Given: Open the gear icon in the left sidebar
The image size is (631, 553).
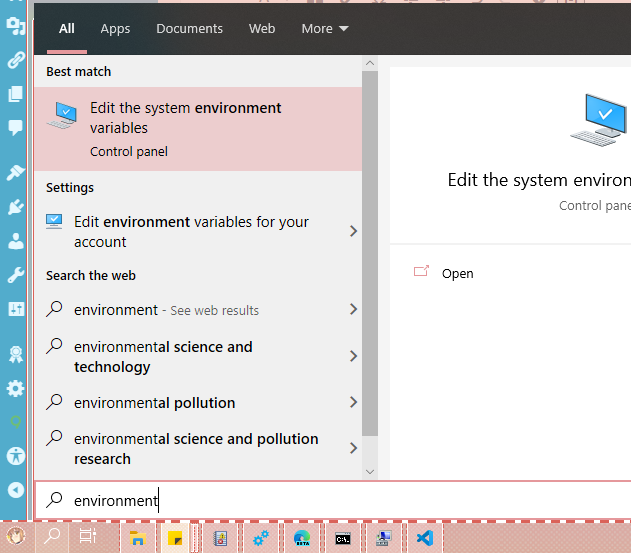Looking at the screenshot, I should (x=15, y=388).
